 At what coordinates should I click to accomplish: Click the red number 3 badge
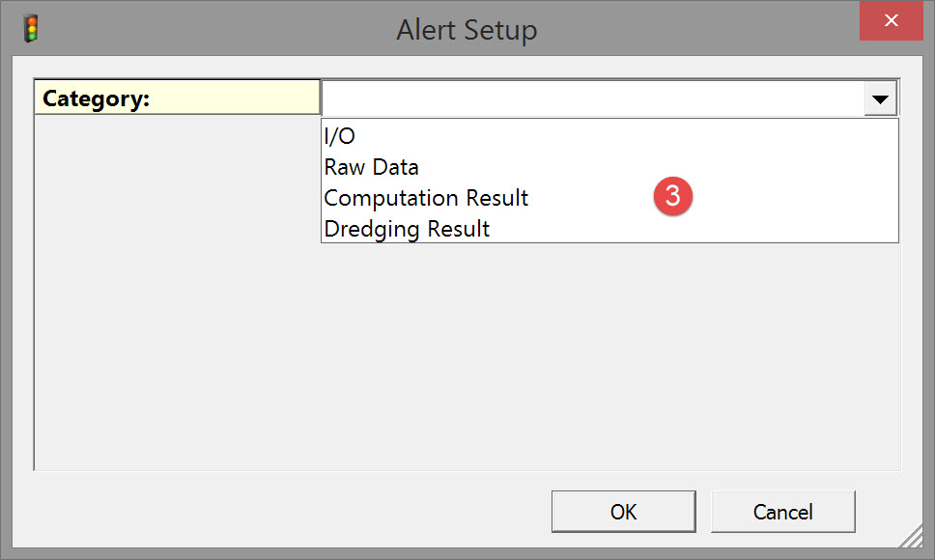(x=672, y=196)
